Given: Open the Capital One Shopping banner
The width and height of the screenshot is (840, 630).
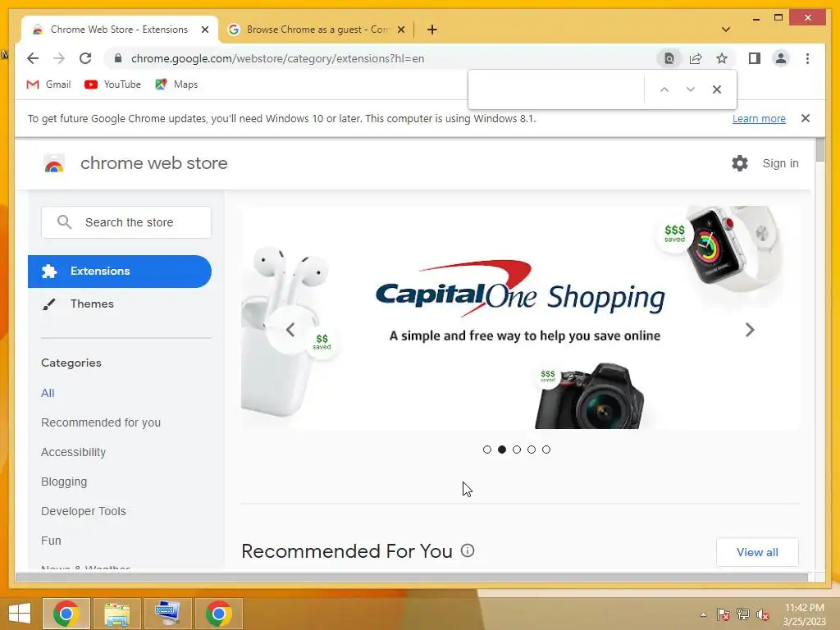Looking at the screenshot, I should [x=521, y=317].
